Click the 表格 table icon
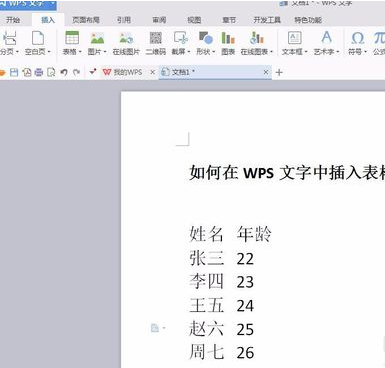Viewport: 385px width, 368px height. point(72,38)
